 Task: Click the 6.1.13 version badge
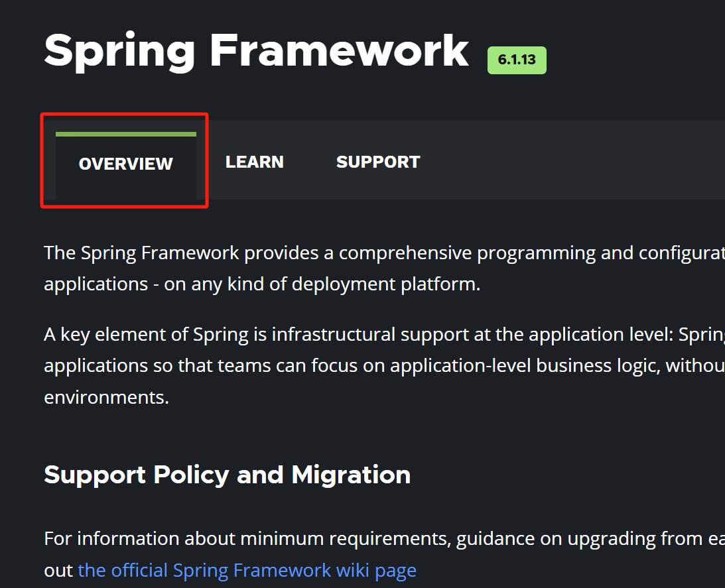point(517,60)
